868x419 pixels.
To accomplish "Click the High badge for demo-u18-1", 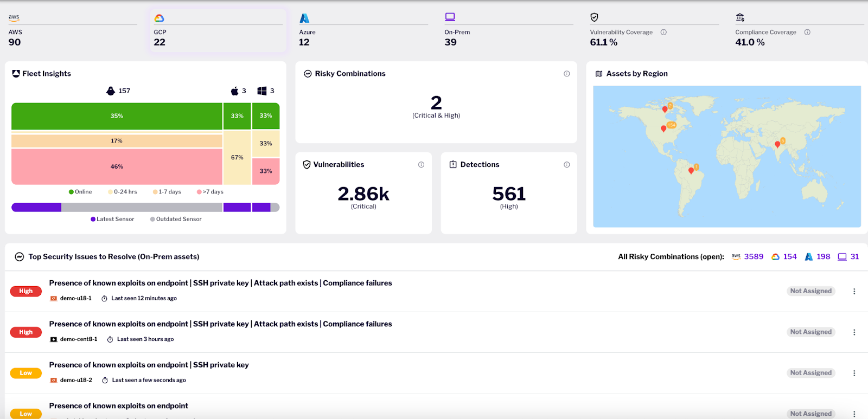I will tap(26, 291).
